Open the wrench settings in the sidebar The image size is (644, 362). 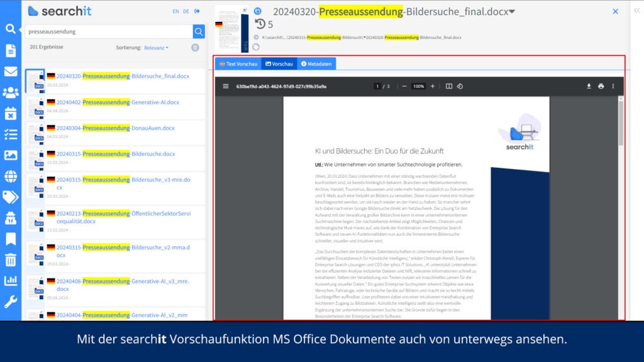(x=11, y=302)
